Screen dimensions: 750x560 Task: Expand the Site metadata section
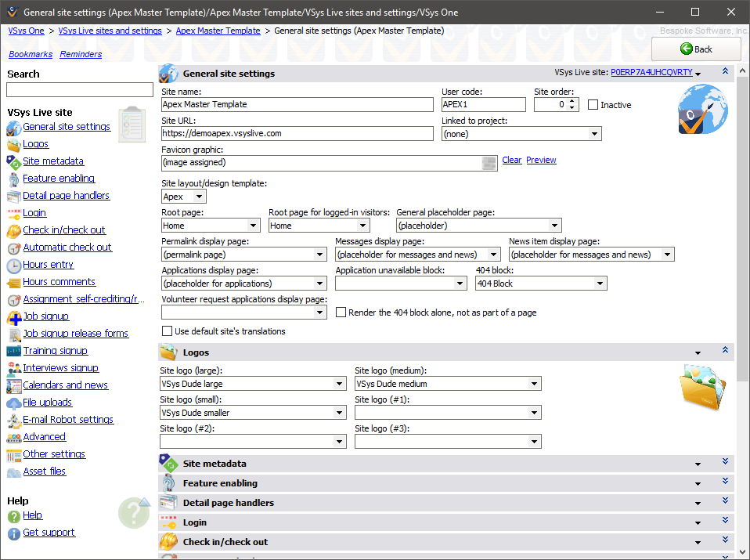tap(725, 463)
